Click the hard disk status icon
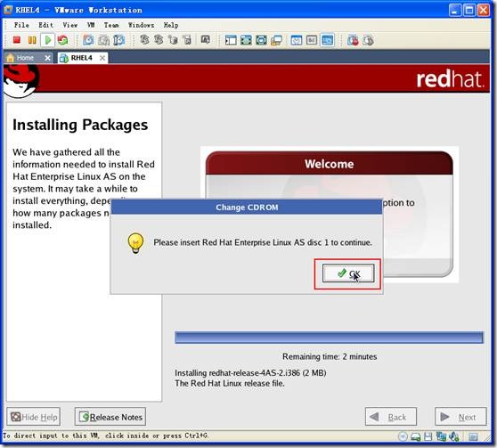Image resolution: width=497 pixels, height=448 pixels. pyautogui.click(x=416, y=437)
